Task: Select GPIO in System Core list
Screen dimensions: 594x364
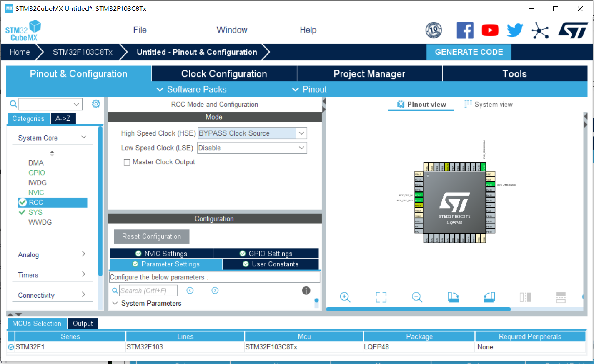Action: [x=37, y=173]
